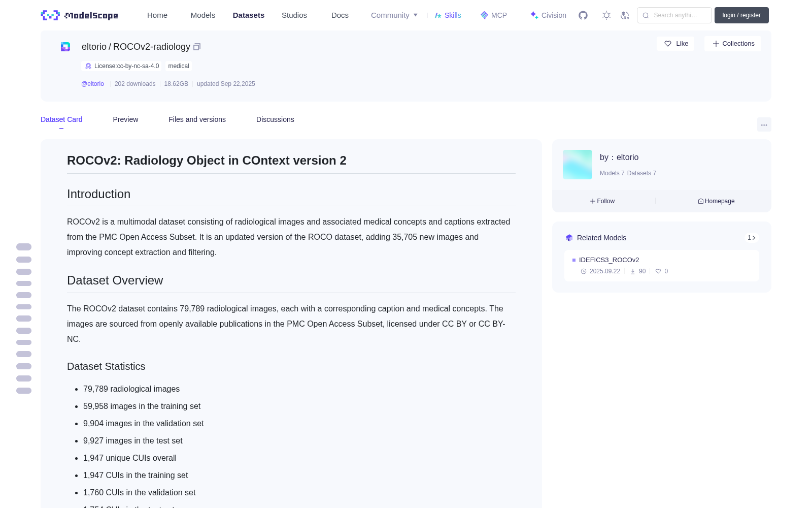Click the heart icon on IDEFICS3_ROCOv2 card
Image resolution: width=812 pixels, height=508 pixels.
click(x=658, y=271)
